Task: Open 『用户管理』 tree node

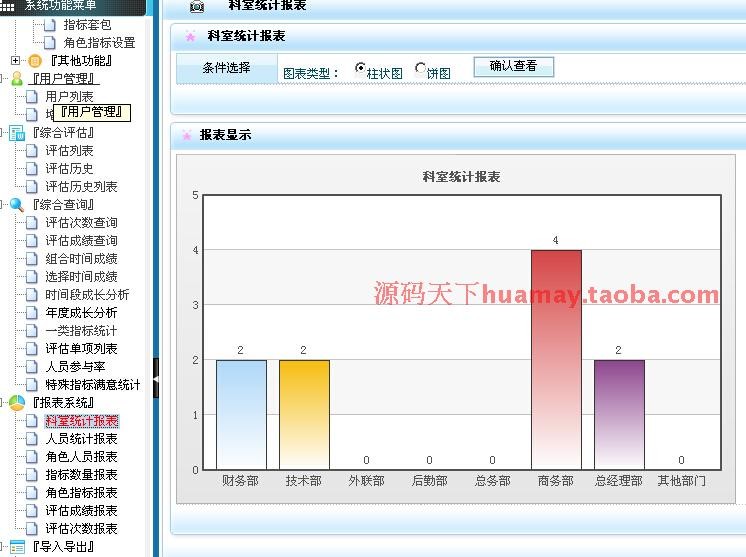Action: (64, 79)
